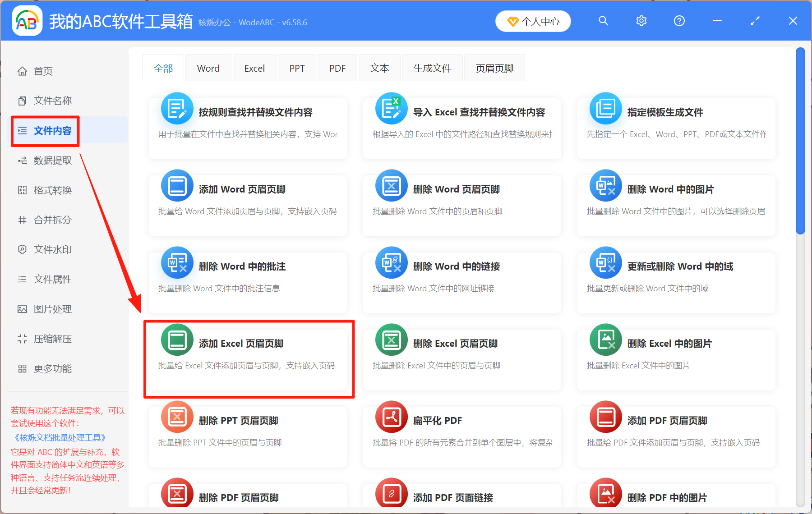Viewport: 812px width, 514px height.
Task: Open the 个人中心 button
Action: pos(533,21)
